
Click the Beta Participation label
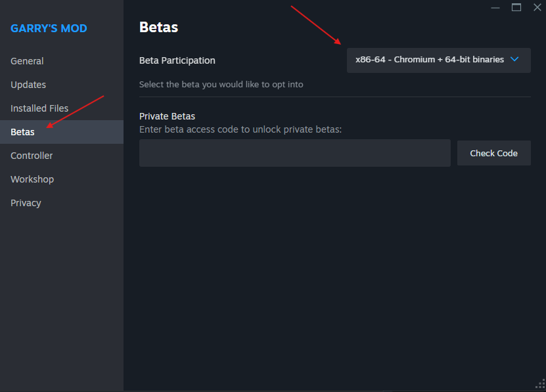pyautogui.click(x=177, y=60)
